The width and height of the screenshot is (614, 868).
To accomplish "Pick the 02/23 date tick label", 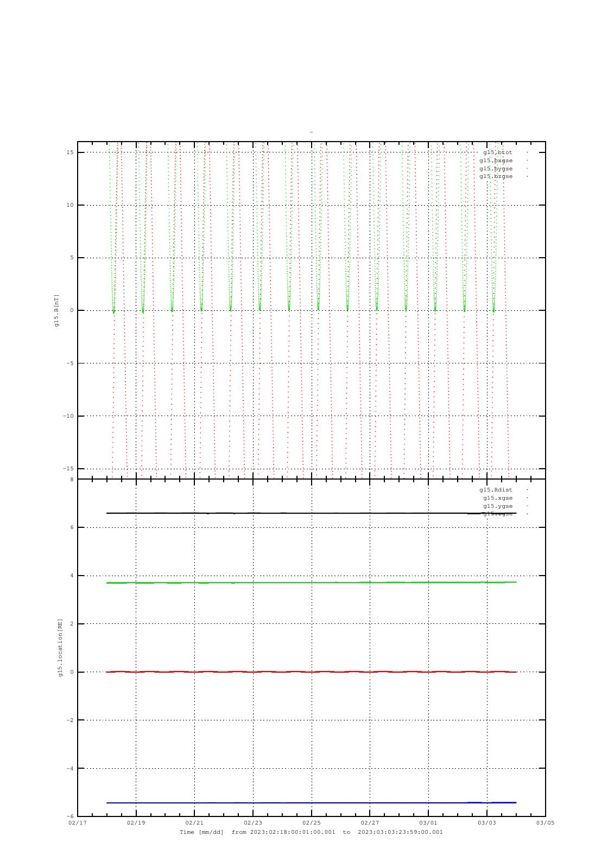I will coord(253,823).
